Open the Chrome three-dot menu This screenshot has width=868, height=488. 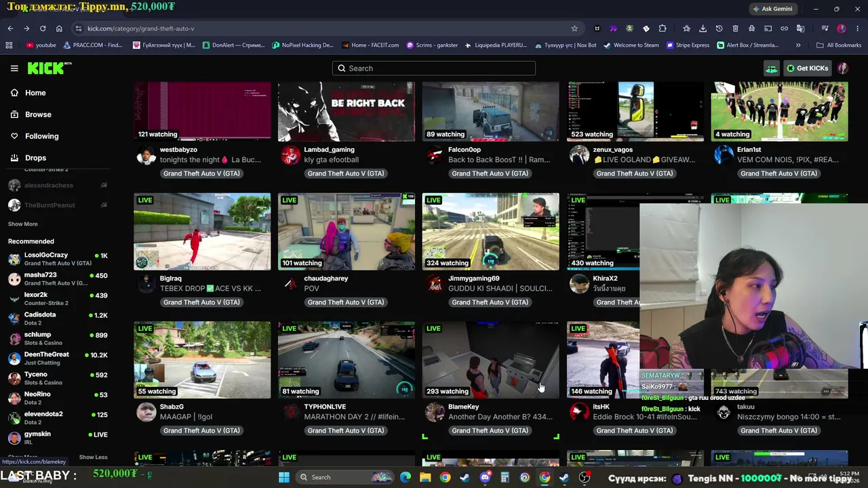(x=857, y=28)
